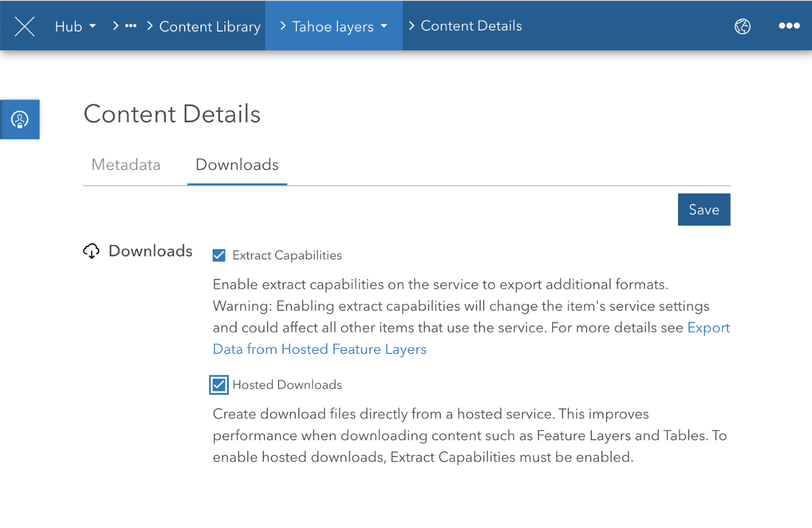Click the X close icon in the header
Viewport: 812px width, 528px height.
pyautogui.click(x=24, y=26)
